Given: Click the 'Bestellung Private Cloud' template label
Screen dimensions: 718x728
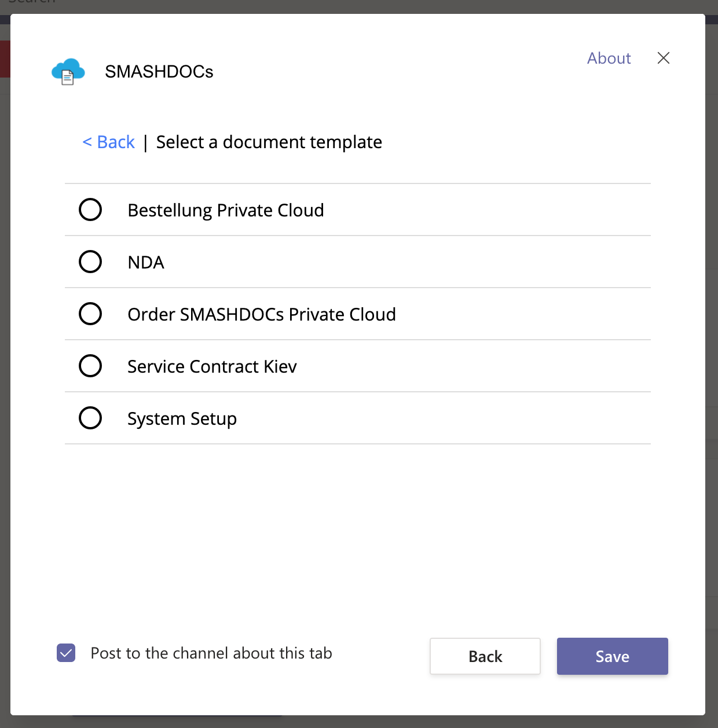Looking at the screenshot, I should [226, 210].
